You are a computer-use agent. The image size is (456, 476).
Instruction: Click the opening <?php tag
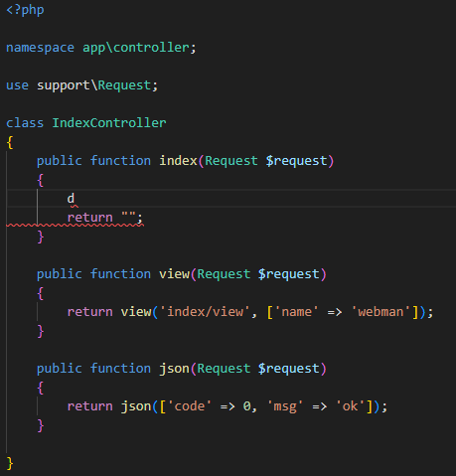coord(25,10)
